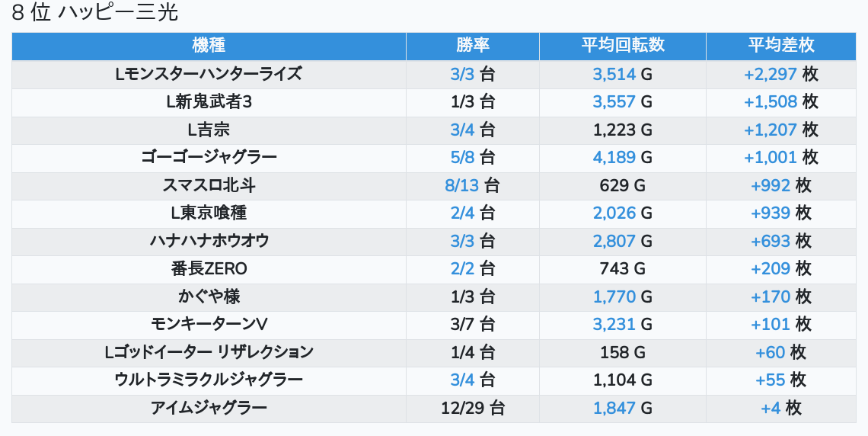Select the L東京喰種 entry
The height and width of the screenshot is (436, 868).
pyautogui.click(x=209, y=213)
